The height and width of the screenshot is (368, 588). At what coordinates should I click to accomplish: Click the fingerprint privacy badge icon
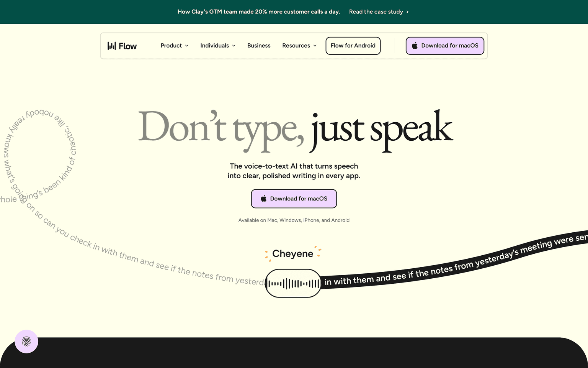pos(26,342)
